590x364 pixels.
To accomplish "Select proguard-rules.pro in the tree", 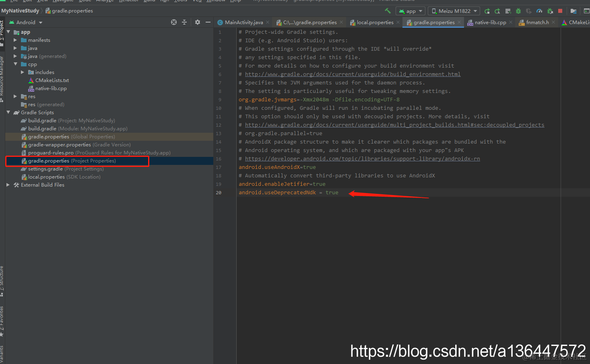I will [96, 153].
